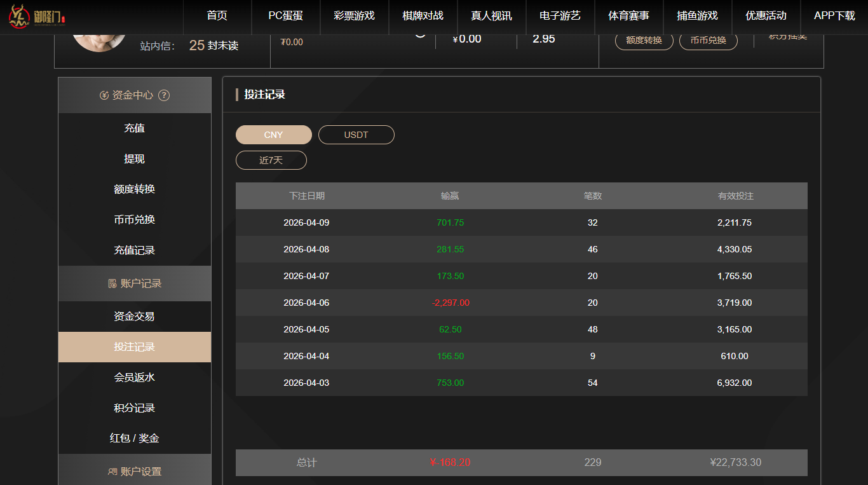
Task: Switch currency filter to USDT
Action: 356,134
